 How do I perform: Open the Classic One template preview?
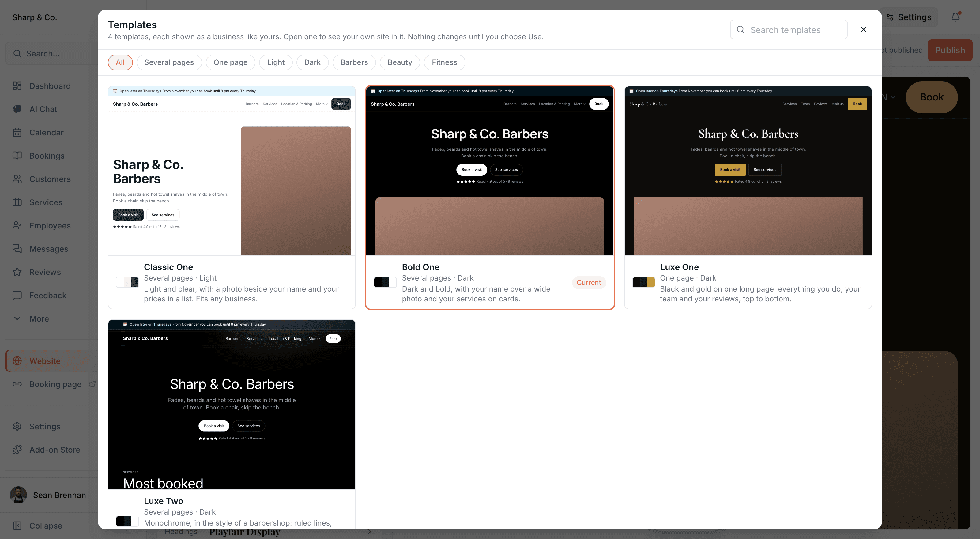232,171
